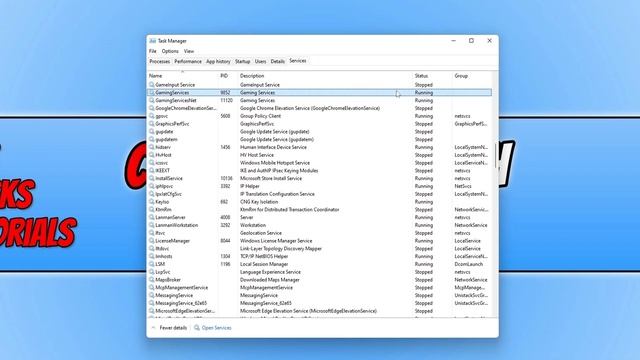
Task: Select the lltdsvc service name
Action: pos(162,249)
